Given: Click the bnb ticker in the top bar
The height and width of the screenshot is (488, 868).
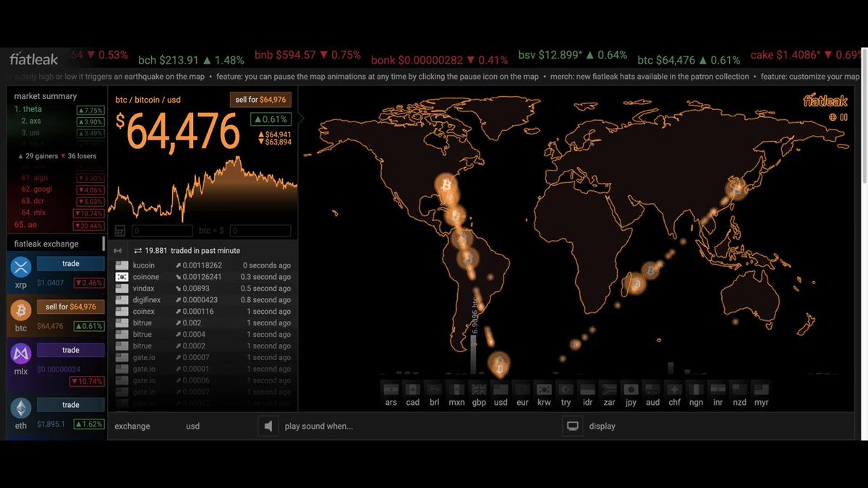Looking at the screenshot, I should pyautogui.click(x=307, y=55).
